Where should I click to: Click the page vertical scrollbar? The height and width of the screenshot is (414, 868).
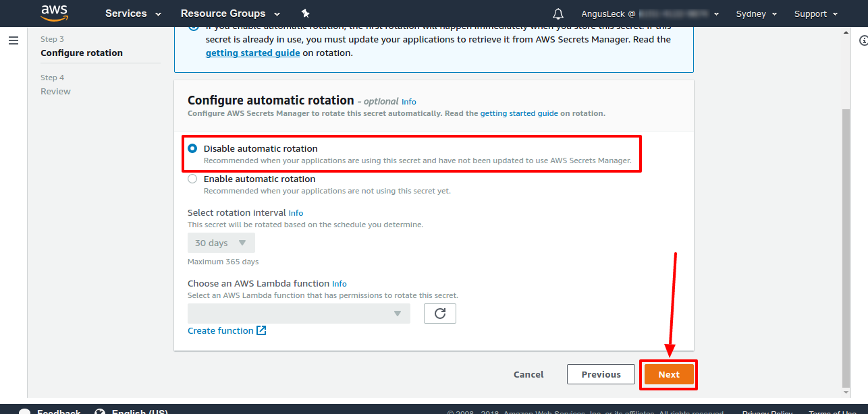pos(846,247)
